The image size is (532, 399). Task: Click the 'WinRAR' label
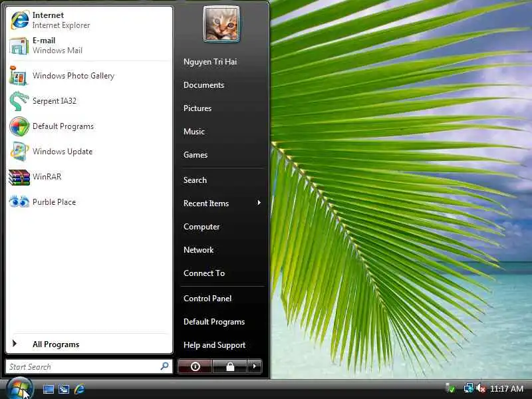pos(47,176)
